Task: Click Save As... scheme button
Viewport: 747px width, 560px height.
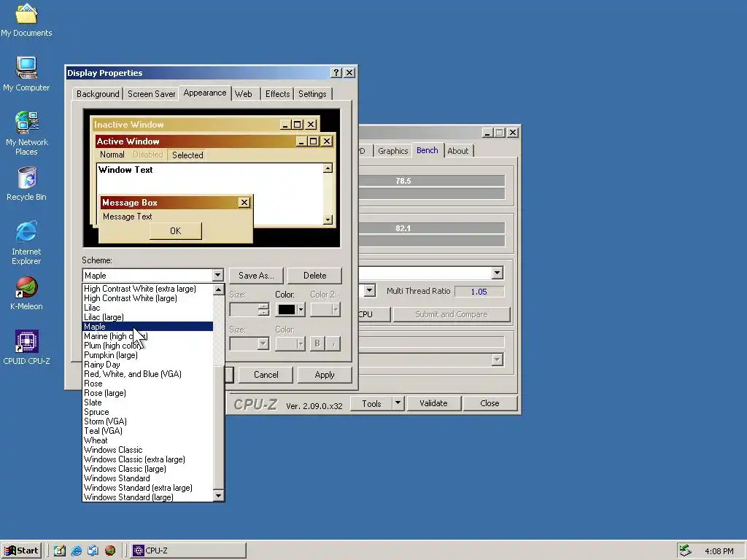Action: (x=256, y=275)
